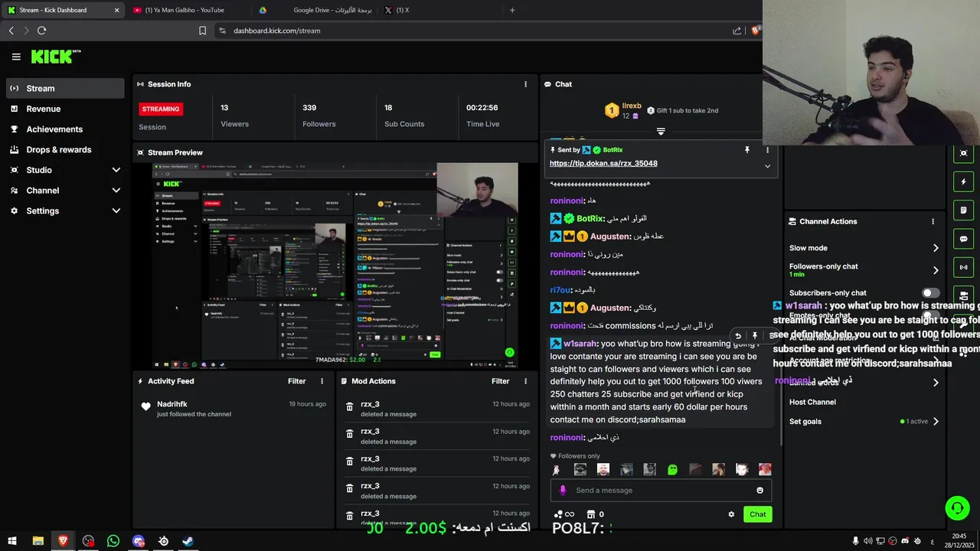The height and width of the screenshot is (551, 980).
Task: Open pinned message three-dot options
Action: point(767,150)
